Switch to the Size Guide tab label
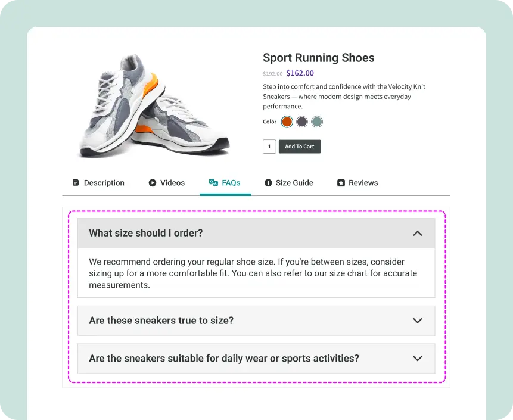 click(294, 183)
